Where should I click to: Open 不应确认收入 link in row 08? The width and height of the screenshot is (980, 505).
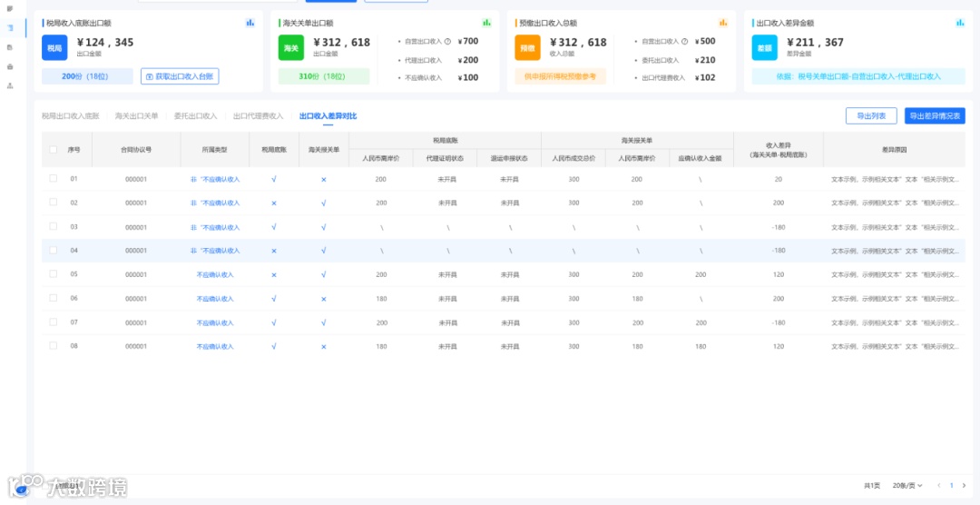(x=215, y=346)
